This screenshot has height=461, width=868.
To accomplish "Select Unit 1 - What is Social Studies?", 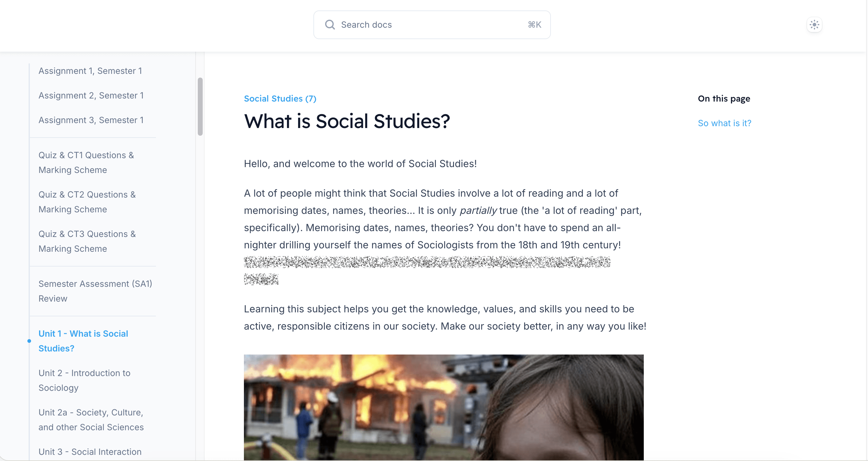I will 83,341.
